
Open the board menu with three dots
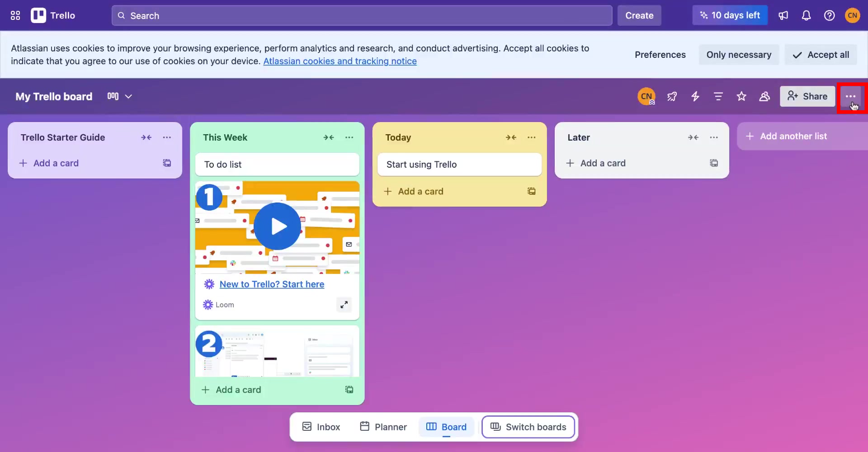[x=851, y=96]
